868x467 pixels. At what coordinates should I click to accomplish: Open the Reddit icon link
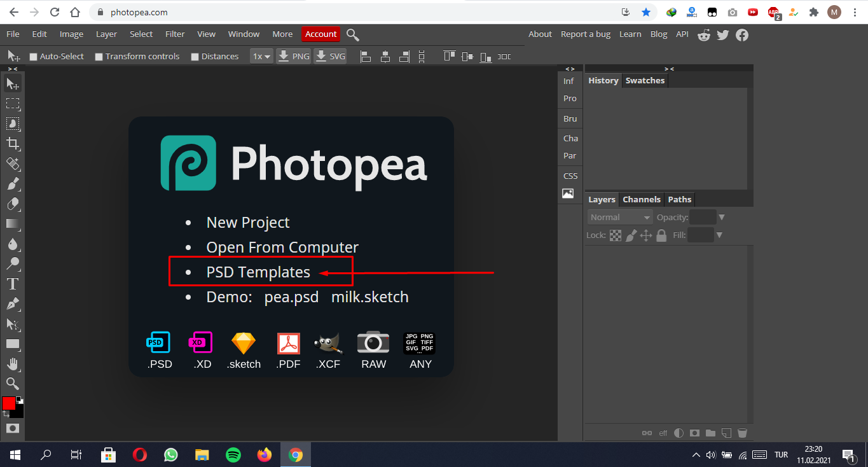[x=704, y=35]
